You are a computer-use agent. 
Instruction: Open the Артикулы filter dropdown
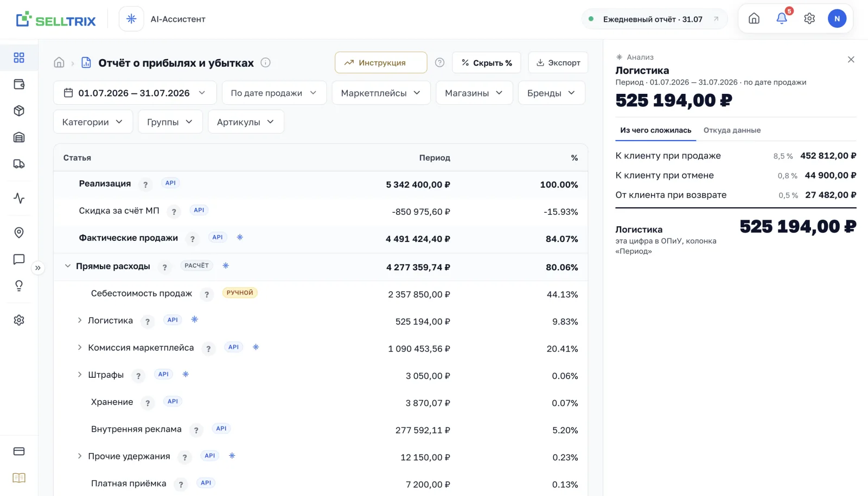coord(246,122)
